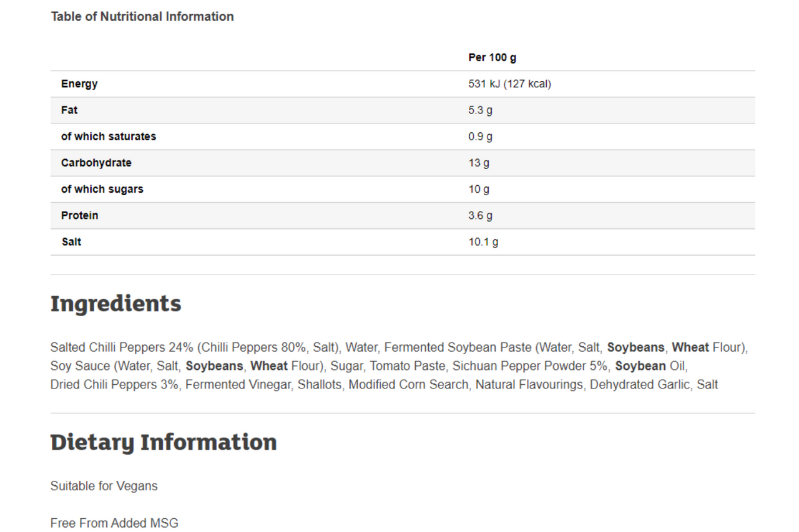Click the Energy row label
This screenshot has width=799, height=532.
tap(79, 84)
